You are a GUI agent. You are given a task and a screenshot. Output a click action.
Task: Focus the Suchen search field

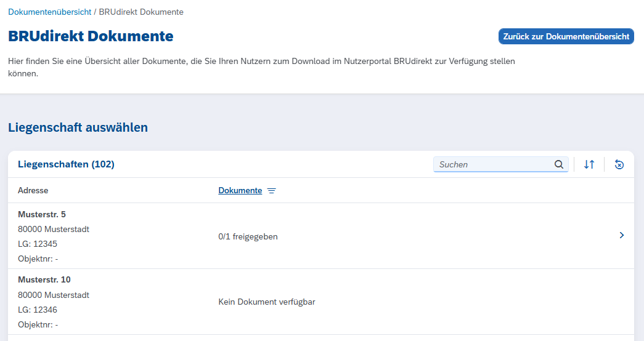[493, 164]
